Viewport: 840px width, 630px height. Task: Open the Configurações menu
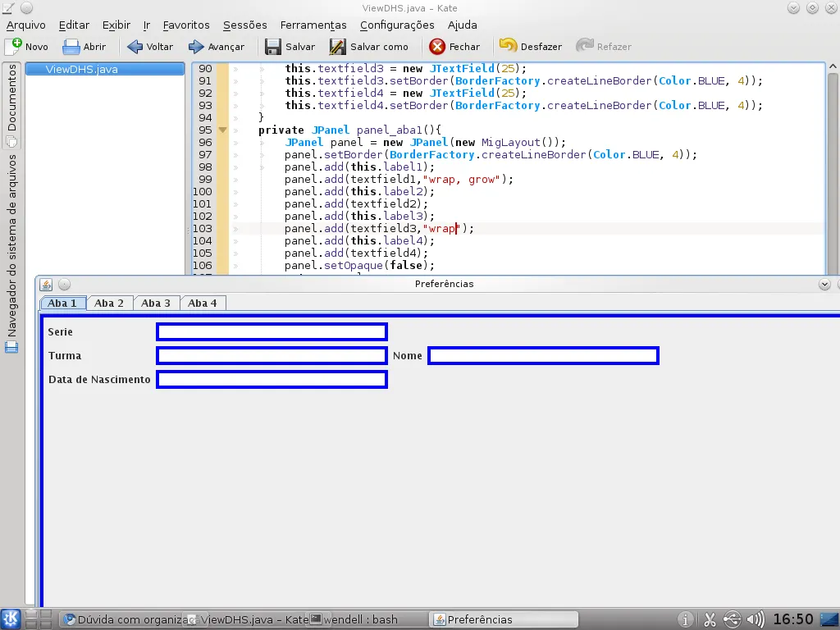click(397, 25)
